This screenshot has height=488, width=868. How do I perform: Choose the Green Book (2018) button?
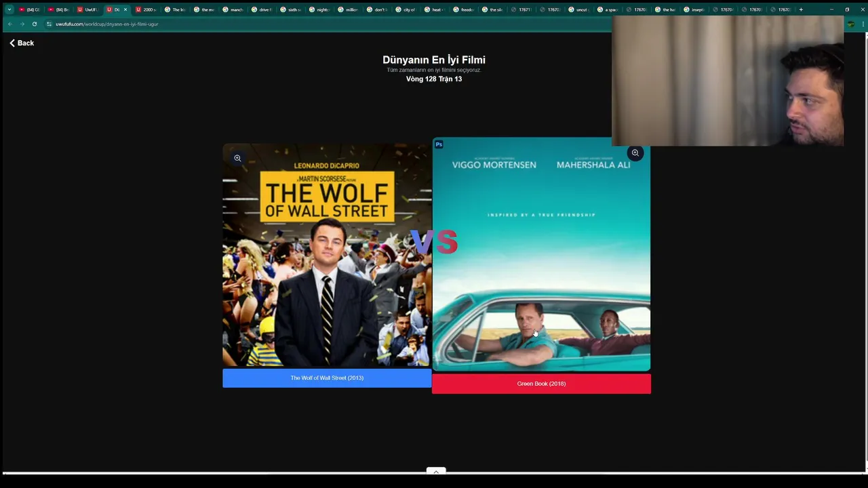[x=541, y=384]
